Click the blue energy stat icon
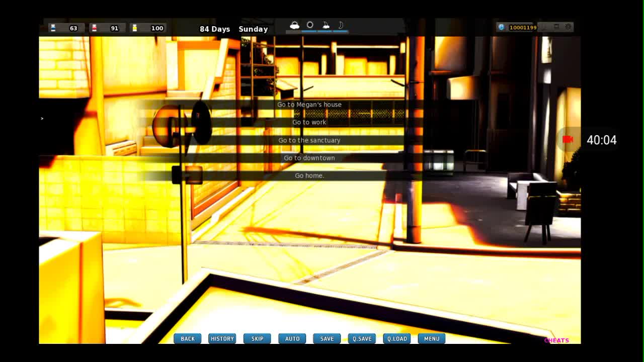 coord(53,28)
